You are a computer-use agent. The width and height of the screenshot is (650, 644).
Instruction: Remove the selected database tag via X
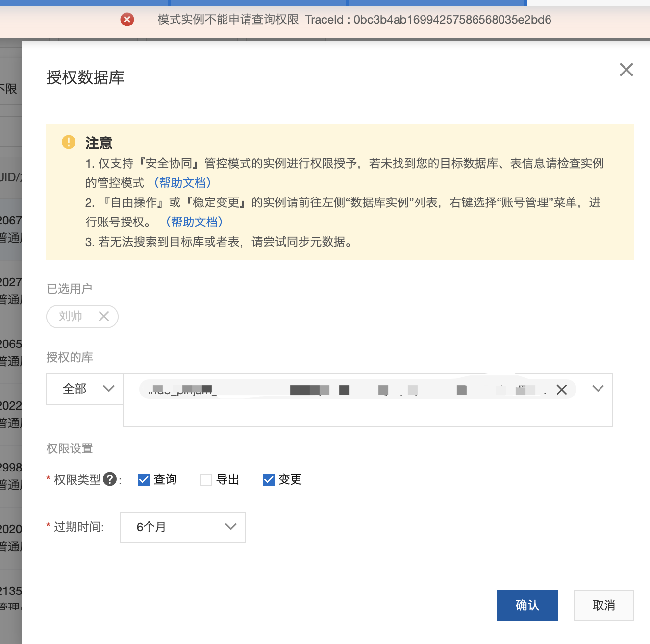562,390
